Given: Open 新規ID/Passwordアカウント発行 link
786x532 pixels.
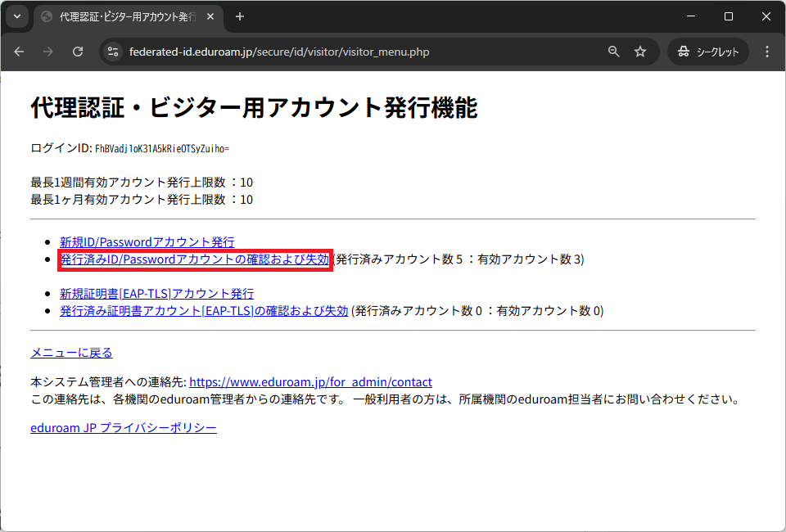Looking at the screenshot, I should 147,242.
